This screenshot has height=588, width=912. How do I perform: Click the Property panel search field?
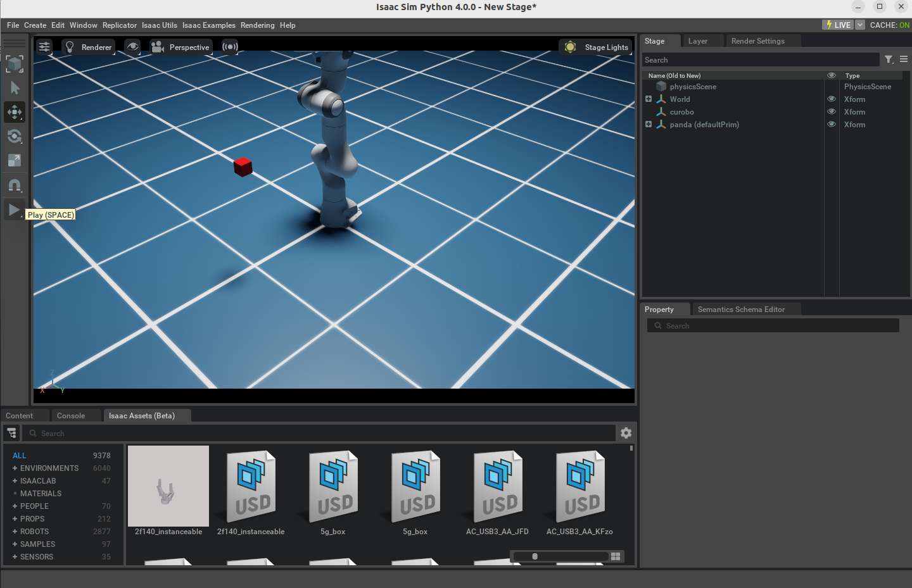tap(773, 325)
